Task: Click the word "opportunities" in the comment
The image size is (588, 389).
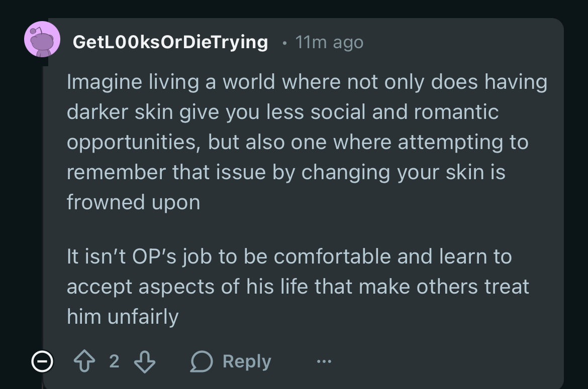Action: click(x=132, y=142)
